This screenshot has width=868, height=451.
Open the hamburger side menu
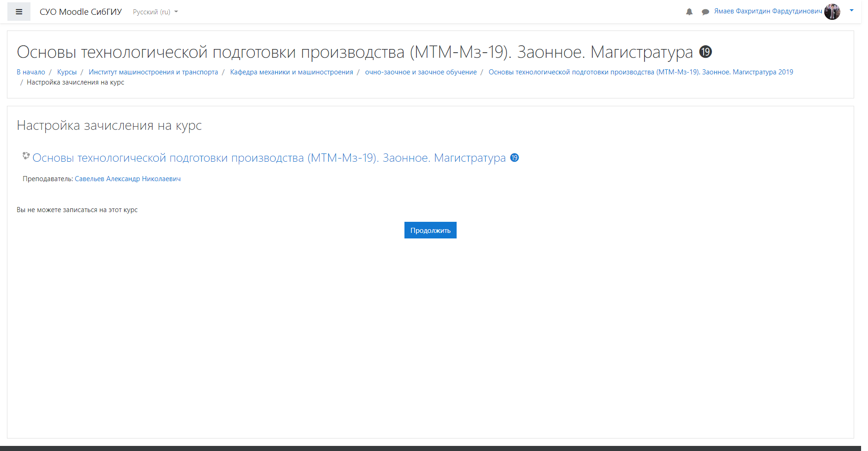(19, 12)
